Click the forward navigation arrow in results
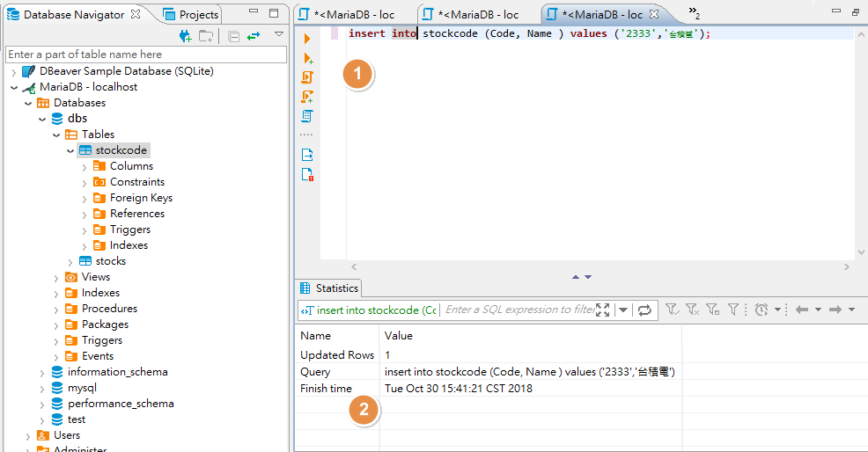This screenshot has width=868, height=452. point(835,310)
